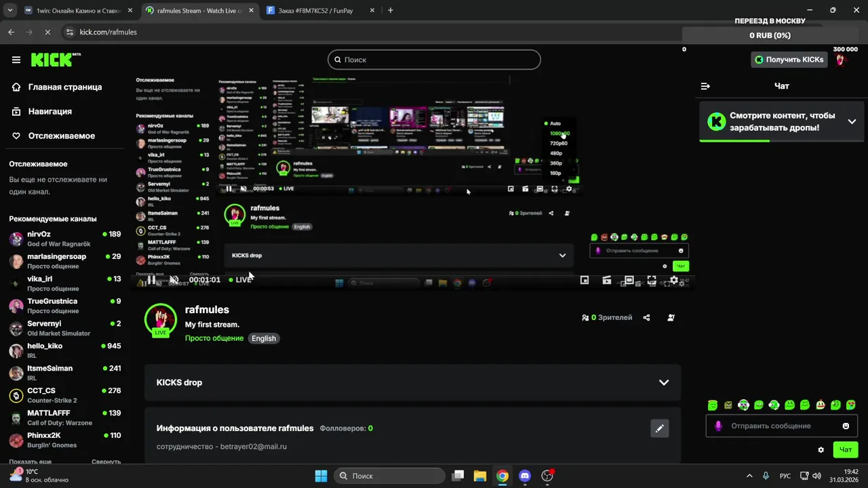
Task: Toggle theatre mode on the player
Action: [629, 280]
